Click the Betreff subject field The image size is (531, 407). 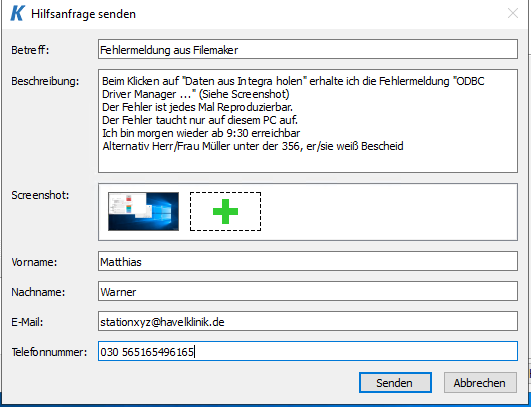click(308, 49)
